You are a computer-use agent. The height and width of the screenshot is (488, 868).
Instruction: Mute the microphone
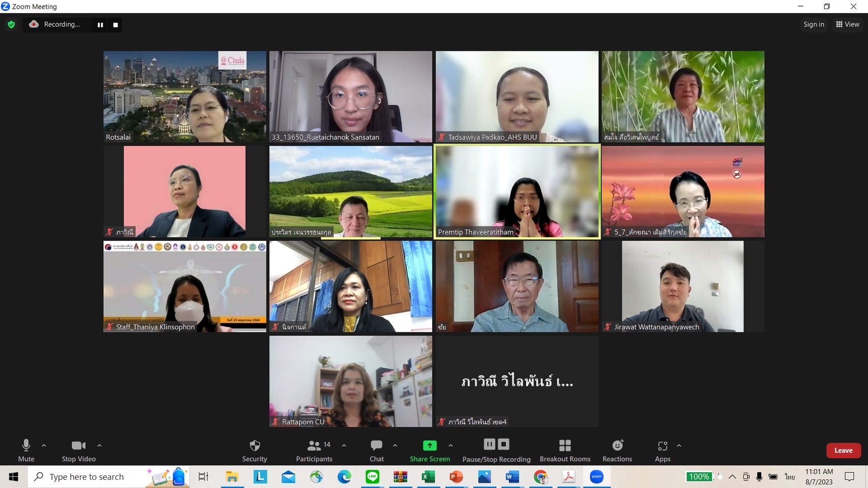click(26, 450)
